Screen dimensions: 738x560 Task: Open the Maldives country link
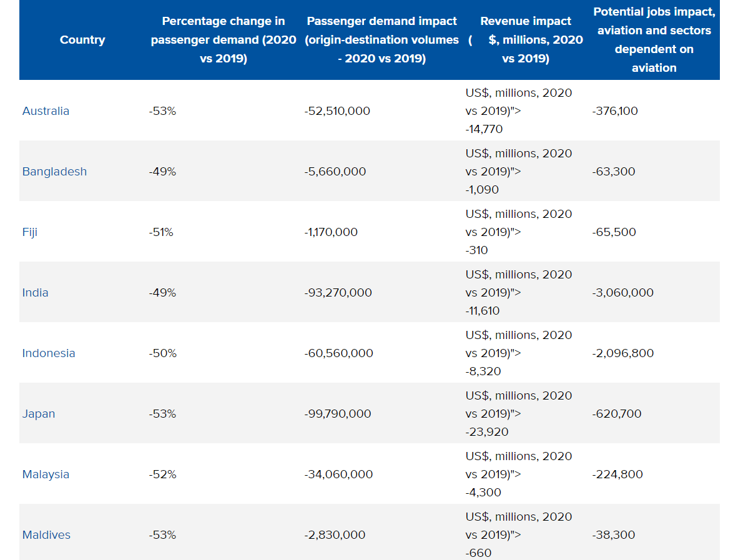point(46,535)
